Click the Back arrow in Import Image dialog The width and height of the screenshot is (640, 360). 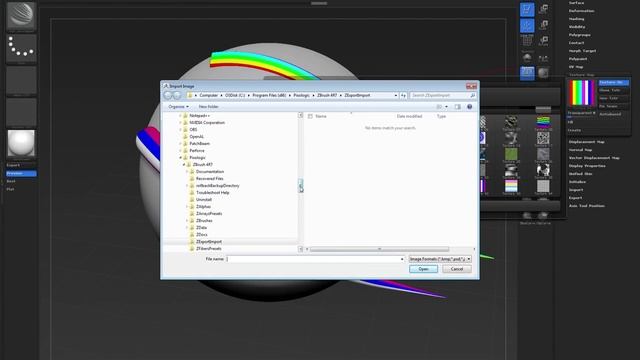[168, 95]
